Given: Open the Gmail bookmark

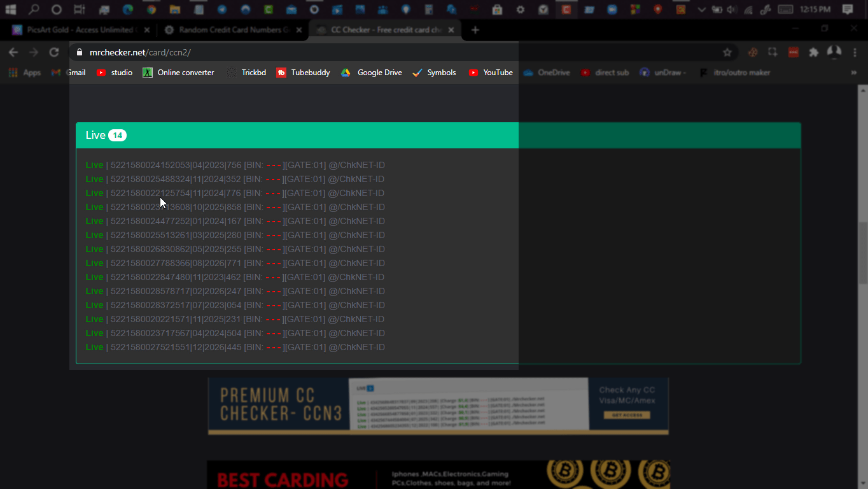Looking at the screenshot, I should click(x=69, y=73).
